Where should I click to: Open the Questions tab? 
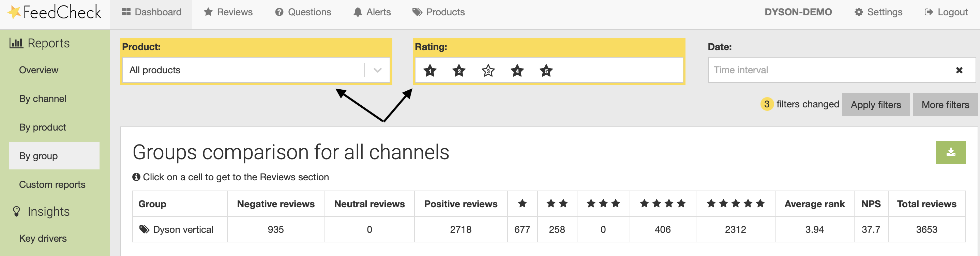[303, 12]
